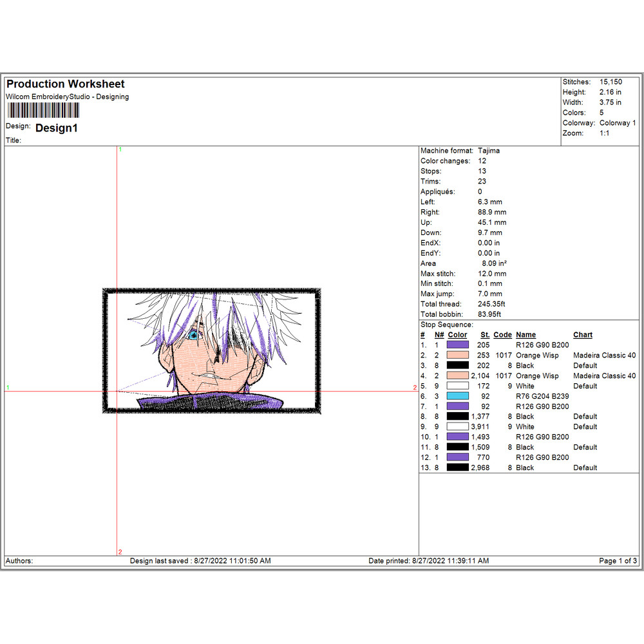Click the St. column header
This screenshot has height=644, width=644.
(485, 335)
